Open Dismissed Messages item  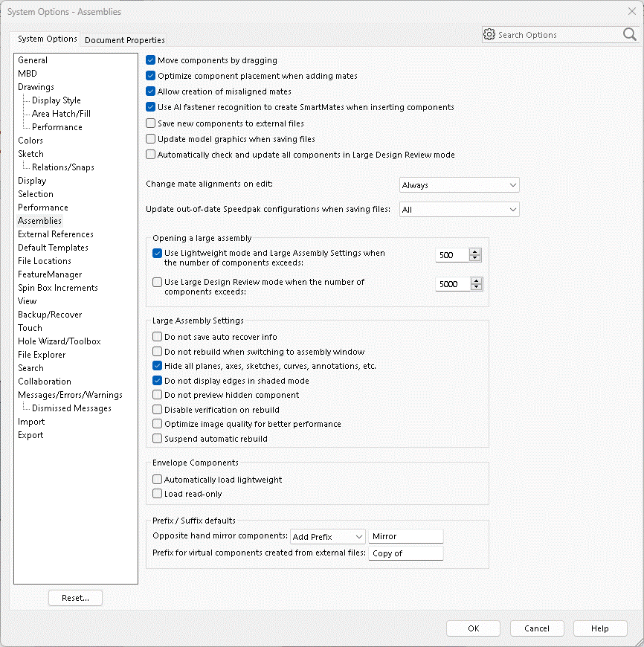point(71,408)
